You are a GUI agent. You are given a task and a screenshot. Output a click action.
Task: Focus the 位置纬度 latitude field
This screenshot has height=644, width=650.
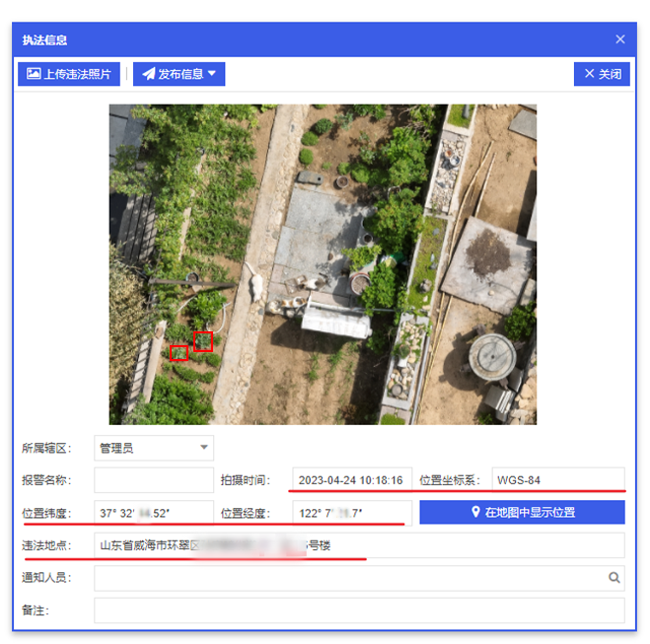click(153, 513)
